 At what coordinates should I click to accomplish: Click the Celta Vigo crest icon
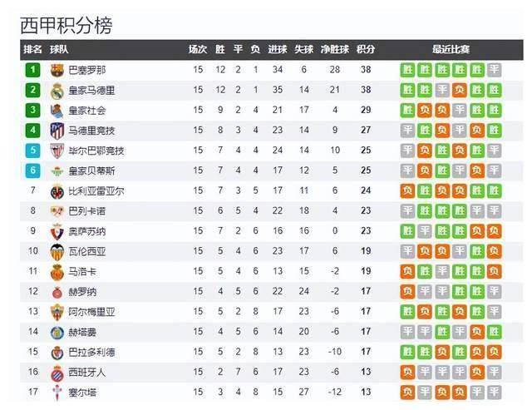coord(57,392)
